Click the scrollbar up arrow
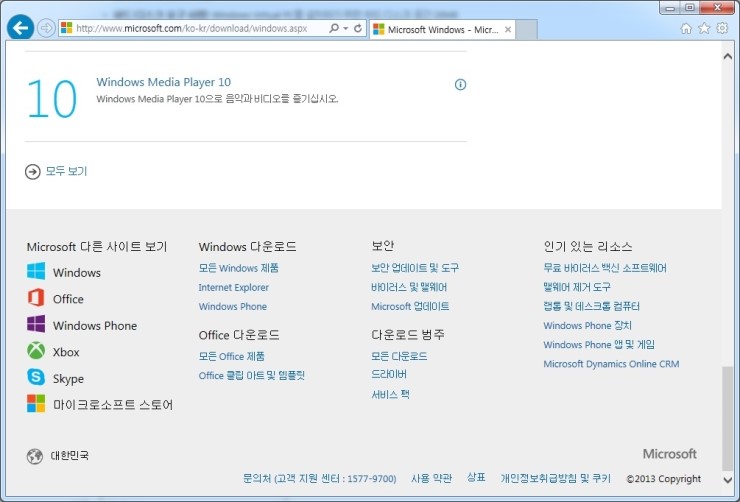 727,56
